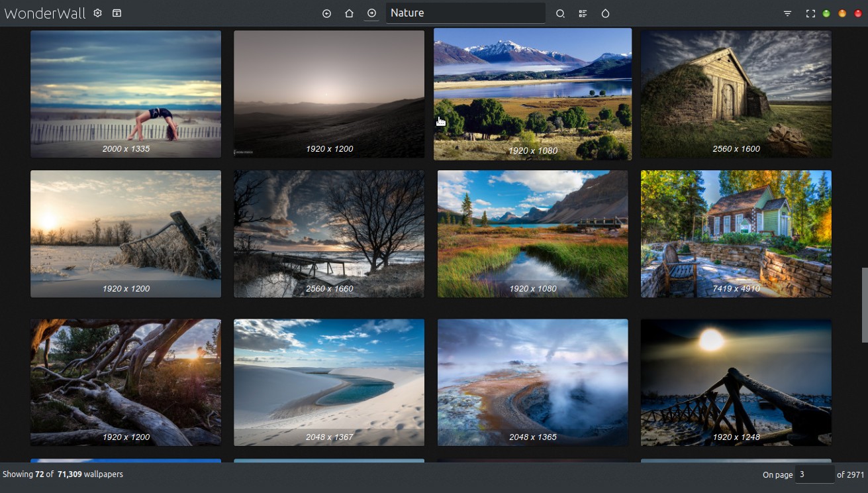Open the settings gear next to WonderWall

coord(97,13)
